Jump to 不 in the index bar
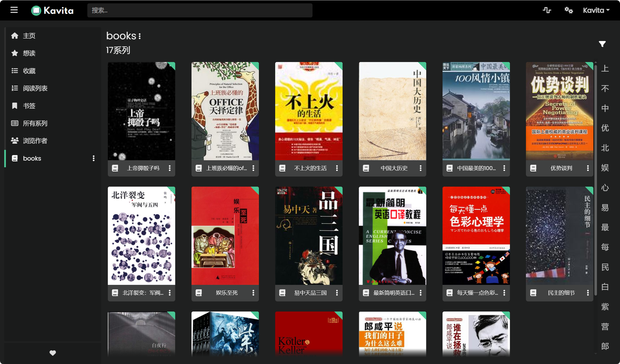 click(605, 88)
